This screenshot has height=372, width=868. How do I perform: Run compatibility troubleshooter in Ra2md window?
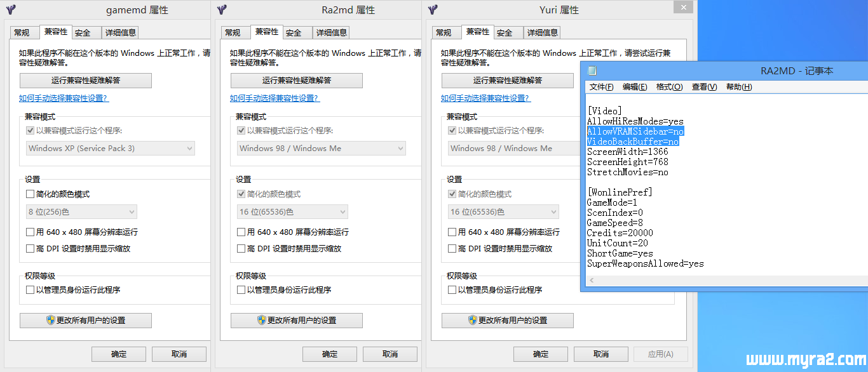(297, 81)
